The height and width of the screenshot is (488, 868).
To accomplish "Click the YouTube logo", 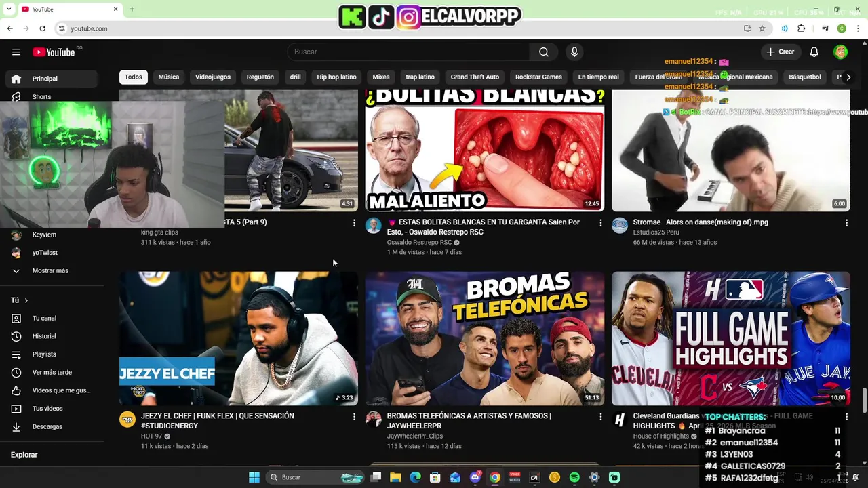I will pos(54,52).
